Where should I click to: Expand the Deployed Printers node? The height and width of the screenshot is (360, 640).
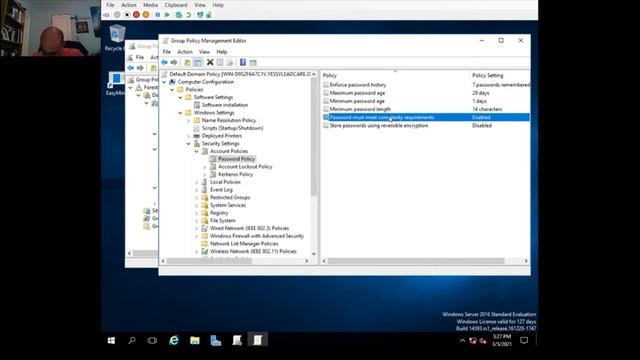[x=189, y=136]
